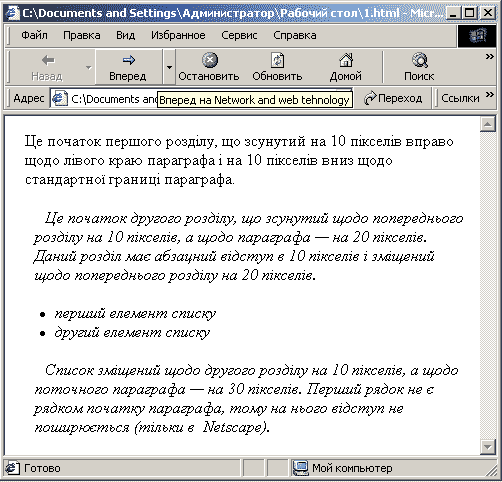Image resolution: width=502 pixels, height=482 pixels.
Task: Open the dropdown arrow next to Назад
Action: click(89, 68)
